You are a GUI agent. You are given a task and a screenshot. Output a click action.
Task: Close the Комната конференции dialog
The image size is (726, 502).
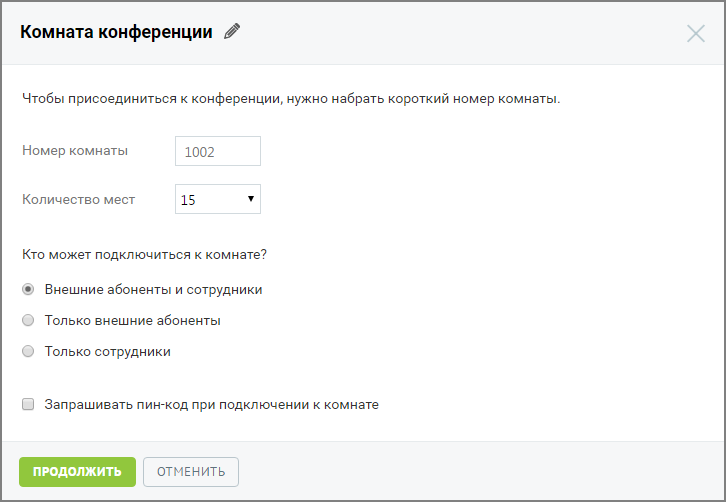click(x=695, y=34)
